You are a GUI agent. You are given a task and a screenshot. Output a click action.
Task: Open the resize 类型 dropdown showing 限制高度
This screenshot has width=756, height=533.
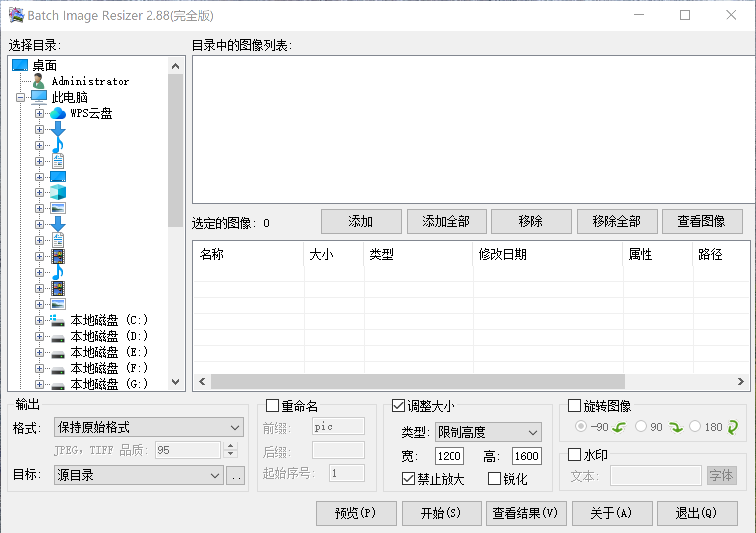coord(488,432)
